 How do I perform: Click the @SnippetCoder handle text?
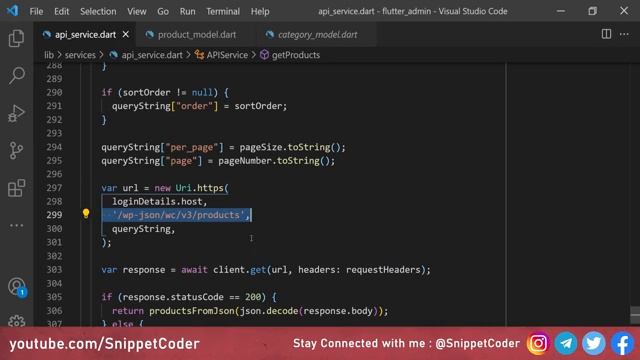[477, 344]
